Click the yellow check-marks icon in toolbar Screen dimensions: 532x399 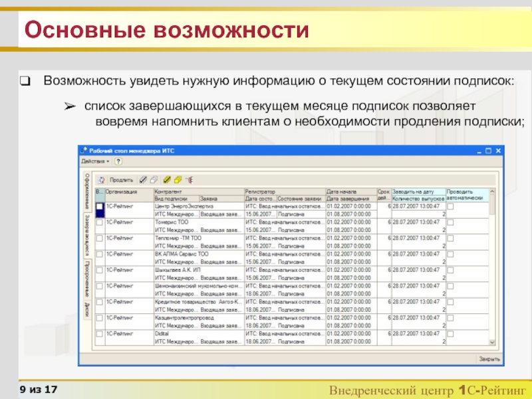167,180
